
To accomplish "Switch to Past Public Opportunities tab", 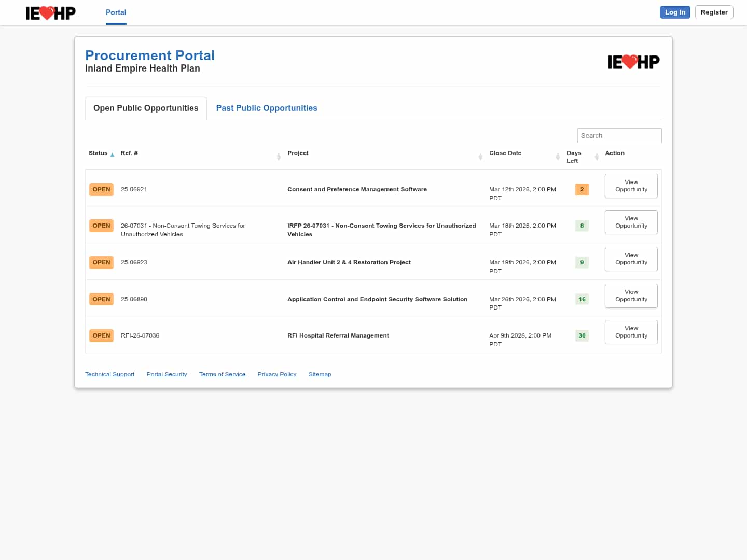I will pos(266,108).
